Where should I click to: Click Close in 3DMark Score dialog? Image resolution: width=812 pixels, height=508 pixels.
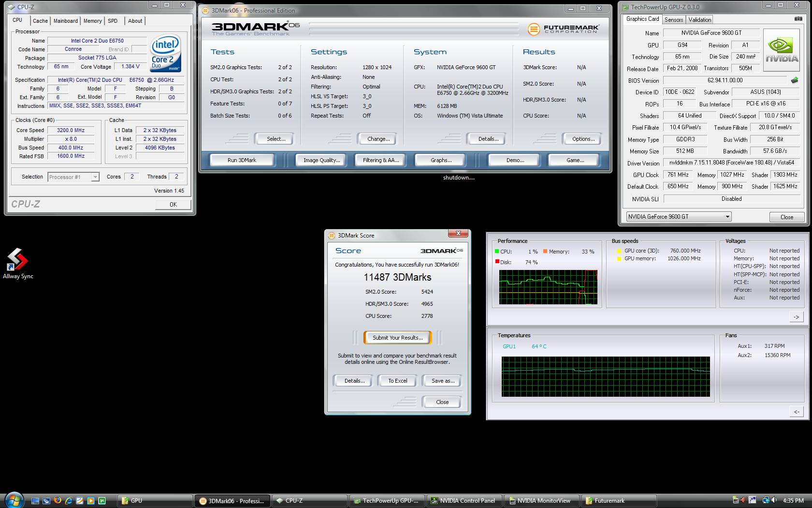(442, 402)
